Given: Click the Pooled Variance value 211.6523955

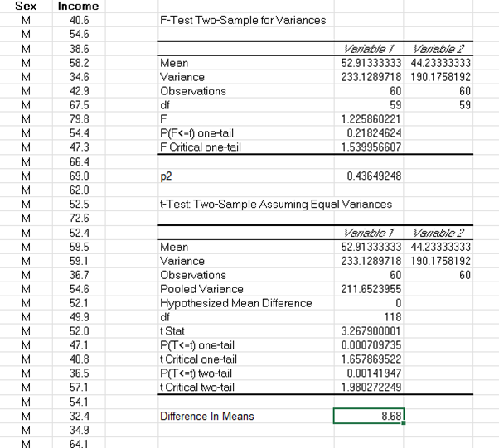Looking at the screenshot, I should 371,289.
